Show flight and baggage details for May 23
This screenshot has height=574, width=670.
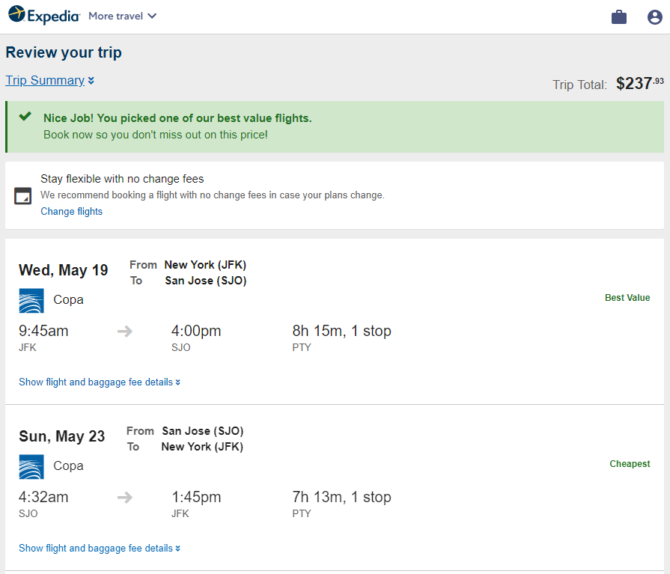coord(100,548)
